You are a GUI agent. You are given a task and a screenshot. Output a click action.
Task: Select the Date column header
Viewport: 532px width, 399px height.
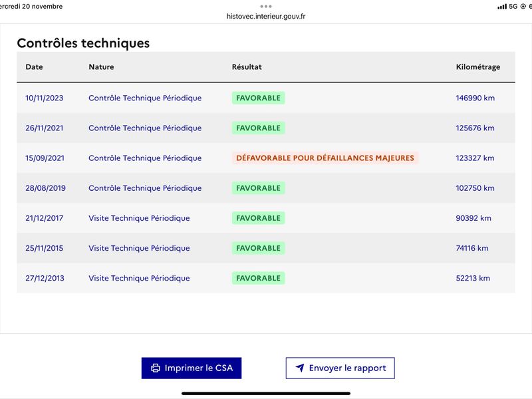pos(35,67)
